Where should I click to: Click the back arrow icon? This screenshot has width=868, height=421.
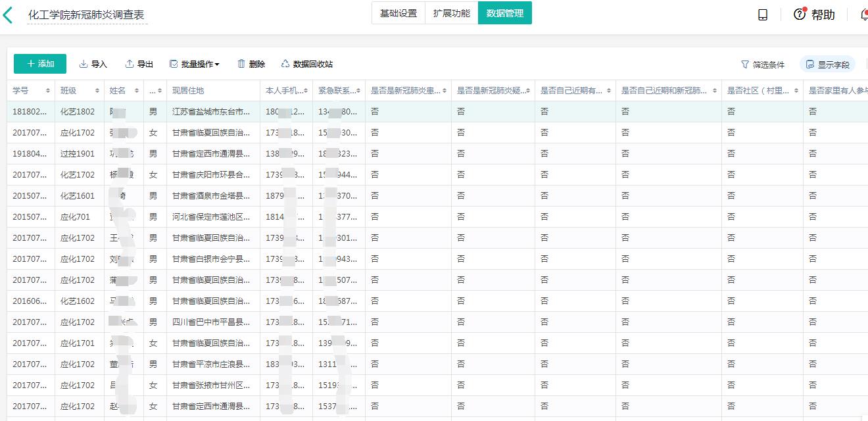coord(8,14)
